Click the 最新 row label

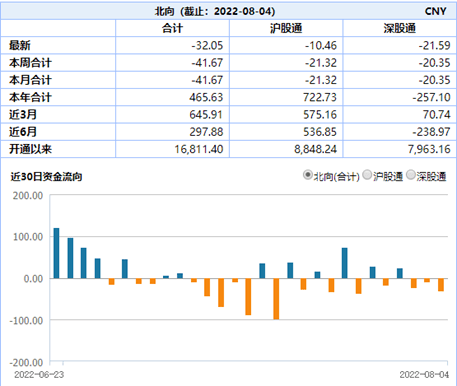pyautogui.click(x=20, y=45)
